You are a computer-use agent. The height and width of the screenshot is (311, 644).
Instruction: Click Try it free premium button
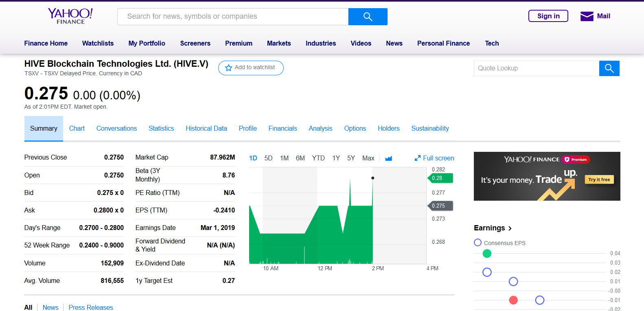(x=599, y=180)
